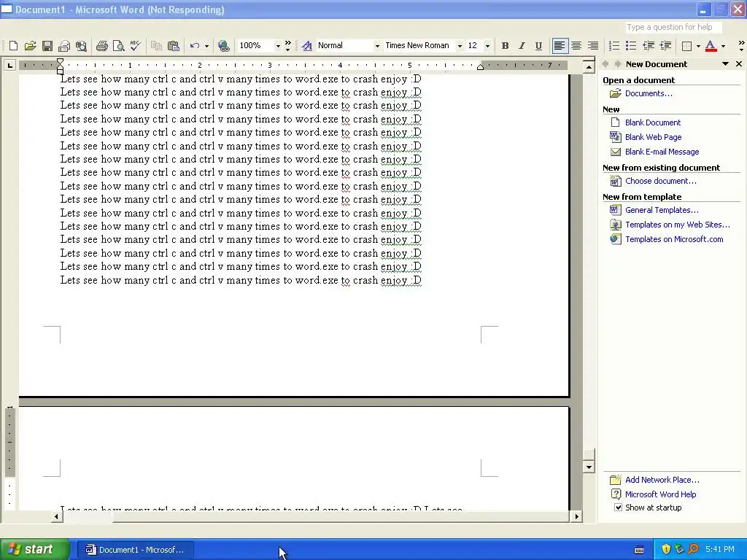Open Templates on my Web Sites...

tap(678, 225)
